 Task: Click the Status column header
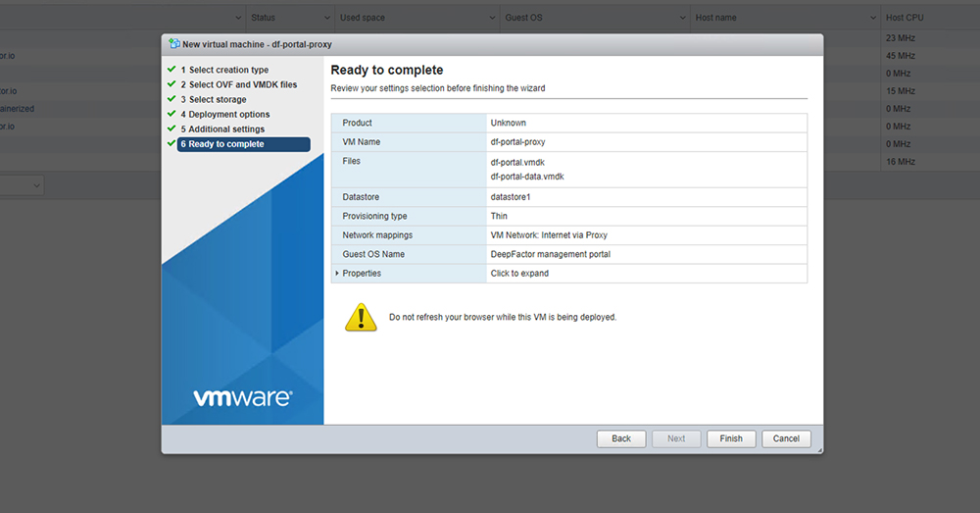pos(263,18)
